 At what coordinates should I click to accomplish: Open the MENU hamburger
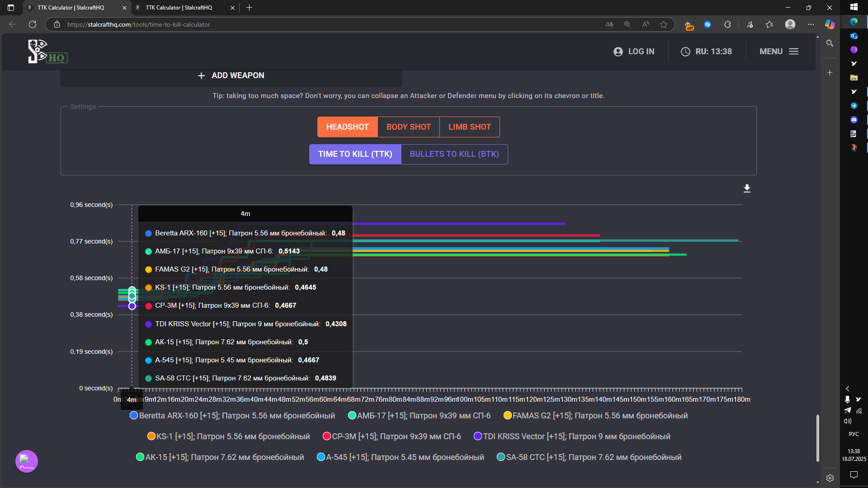779,52
